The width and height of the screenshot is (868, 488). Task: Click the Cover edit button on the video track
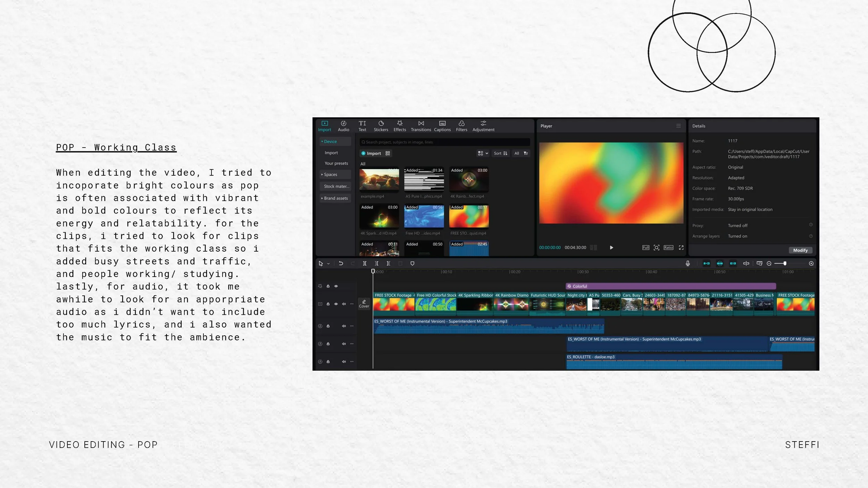pyautogui.click(x=364, y=304)
